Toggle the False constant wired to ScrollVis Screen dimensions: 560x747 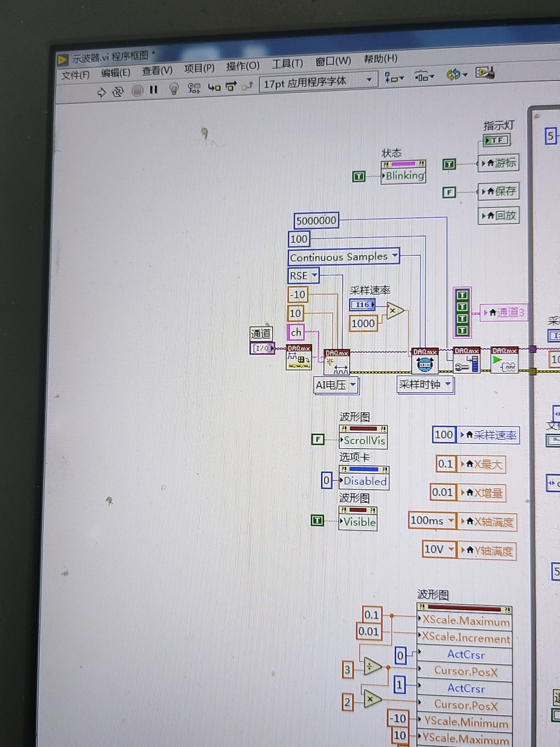317,439
